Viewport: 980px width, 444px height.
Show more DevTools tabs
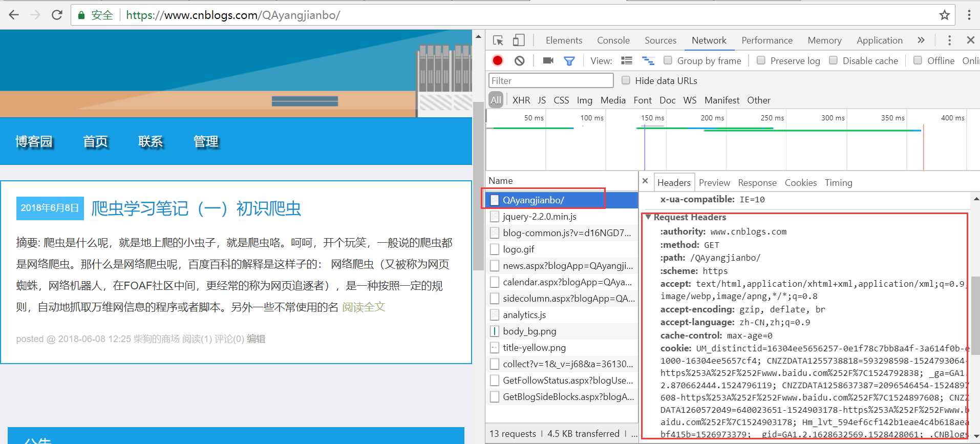[921, 40]
